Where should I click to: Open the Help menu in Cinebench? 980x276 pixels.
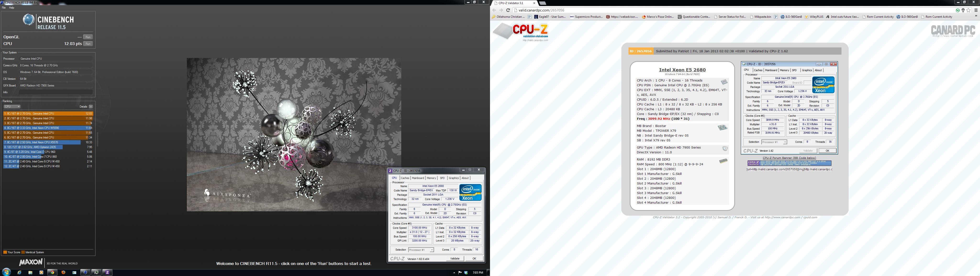11,8
